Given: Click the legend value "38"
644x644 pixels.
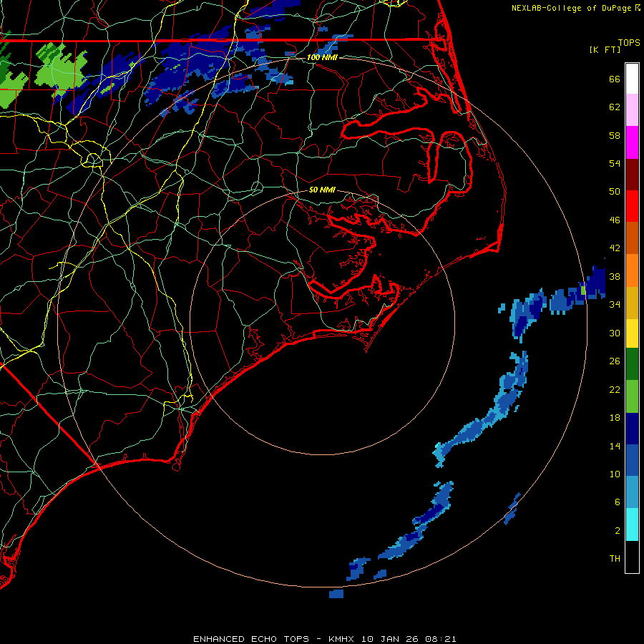Looking at the screenshot, I should tap(615, 276).
